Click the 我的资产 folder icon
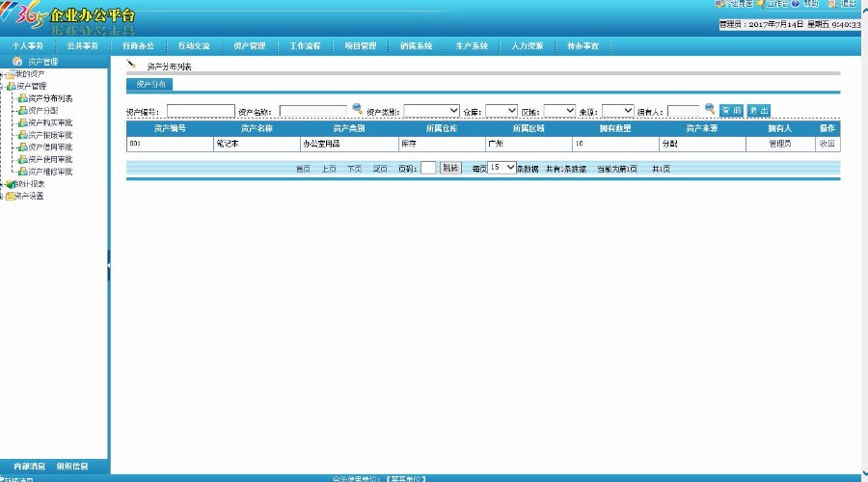 coord(11,74)
